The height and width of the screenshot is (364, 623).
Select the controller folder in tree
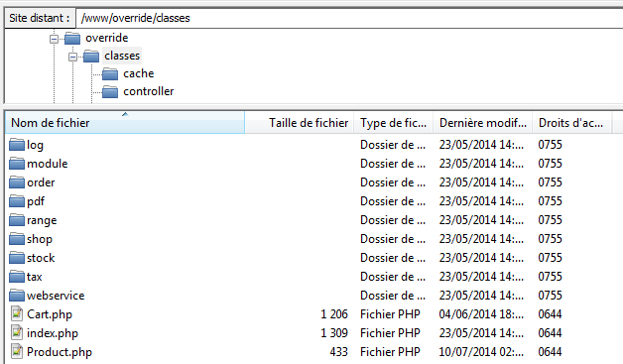tap(149, 91)
